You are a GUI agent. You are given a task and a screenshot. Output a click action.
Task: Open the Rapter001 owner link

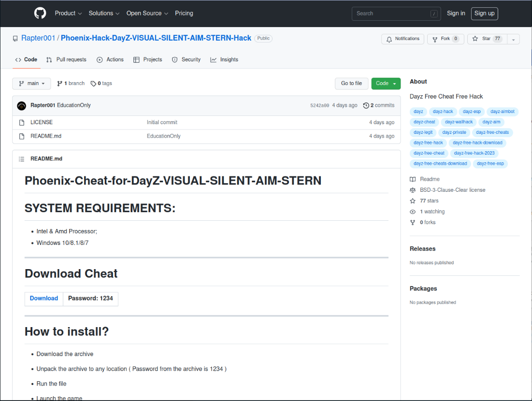point(38,38)
